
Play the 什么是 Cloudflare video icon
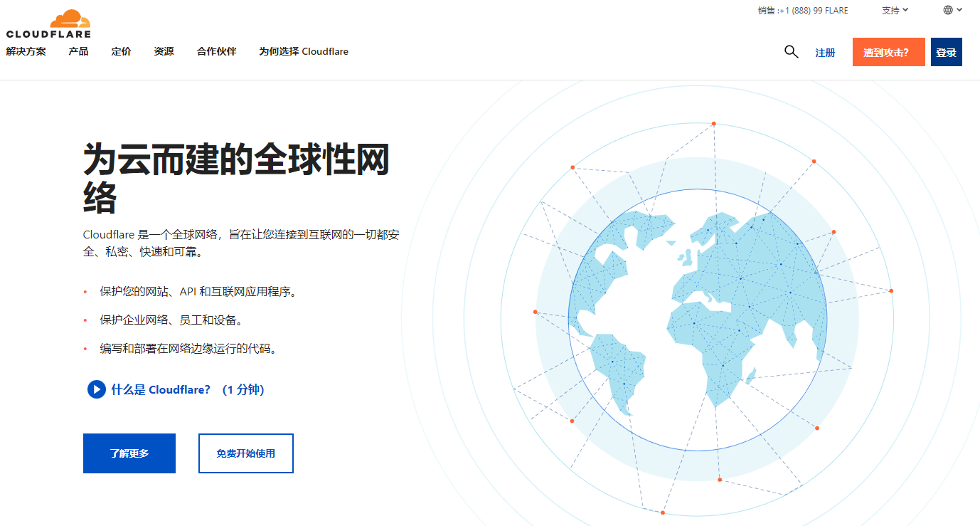pos(96,389)
